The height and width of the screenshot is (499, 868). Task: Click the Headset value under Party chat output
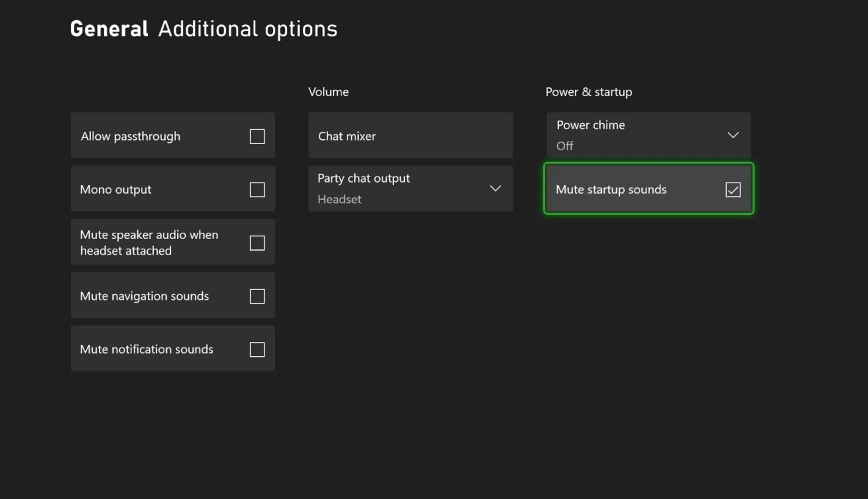click(x=339, y=199)
